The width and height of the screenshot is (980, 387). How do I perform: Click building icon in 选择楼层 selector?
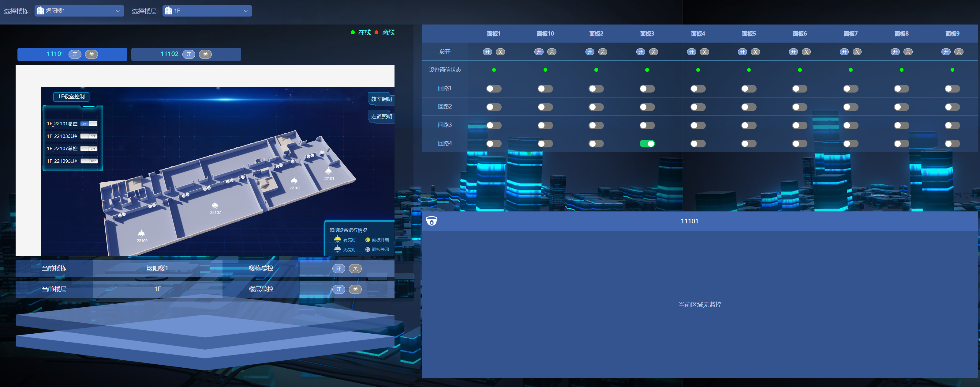168,11
